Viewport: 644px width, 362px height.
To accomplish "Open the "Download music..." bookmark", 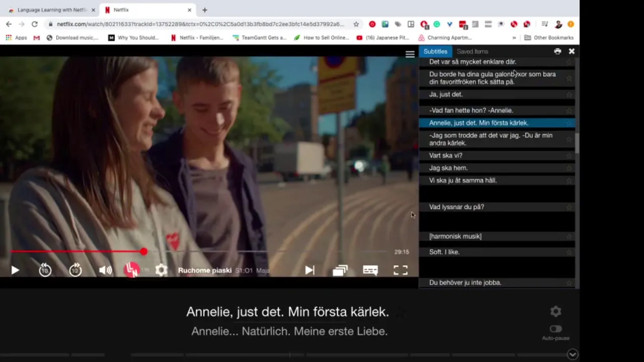I will pos(72,38).
